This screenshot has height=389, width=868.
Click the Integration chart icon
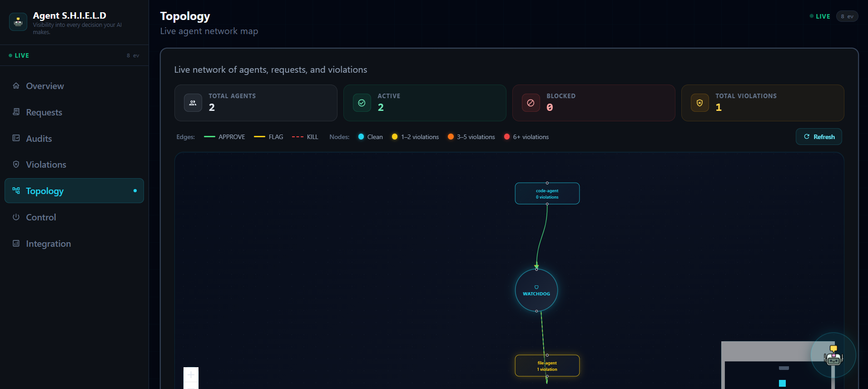pos(16,243)
